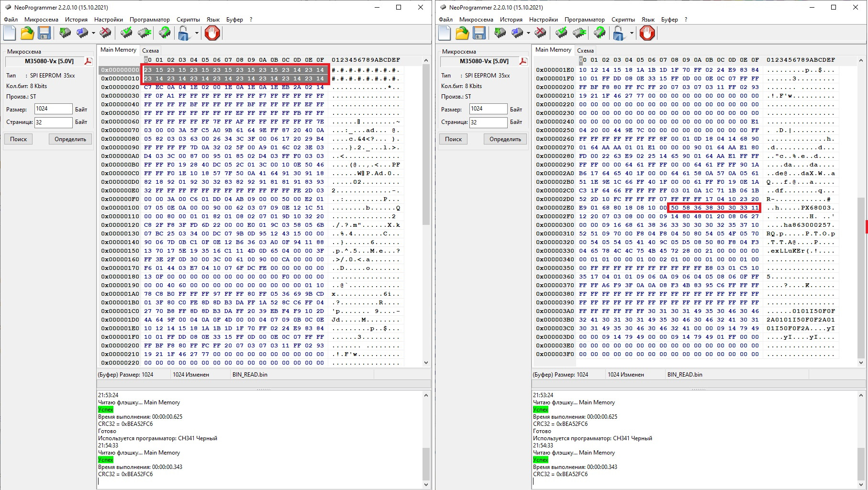Open the История menu in the right window
Screen dimensions: 868x490
[511, 20]
